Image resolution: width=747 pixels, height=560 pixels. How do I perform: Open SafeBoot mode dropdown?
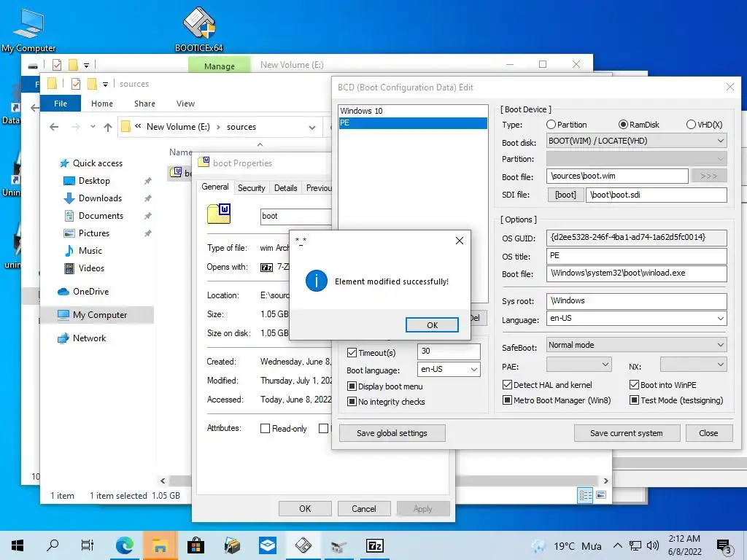[x=636, y=345]
